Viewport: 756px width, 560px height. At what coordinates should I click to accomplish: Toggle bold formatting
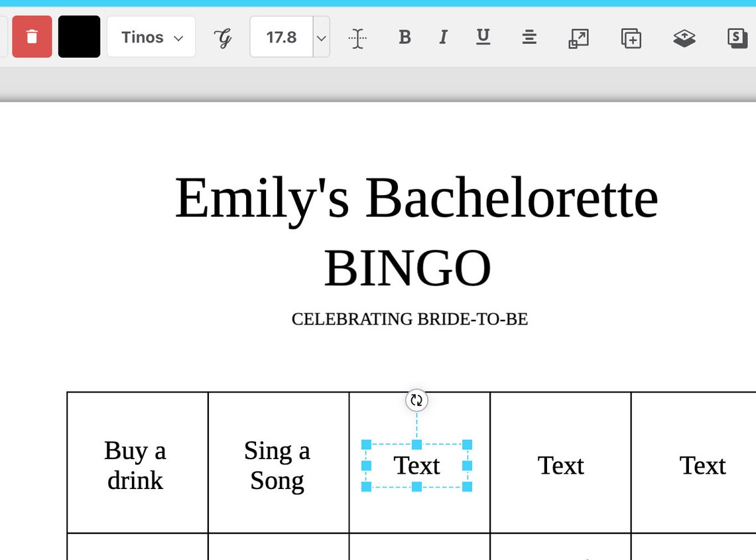(x=405, y=38)
